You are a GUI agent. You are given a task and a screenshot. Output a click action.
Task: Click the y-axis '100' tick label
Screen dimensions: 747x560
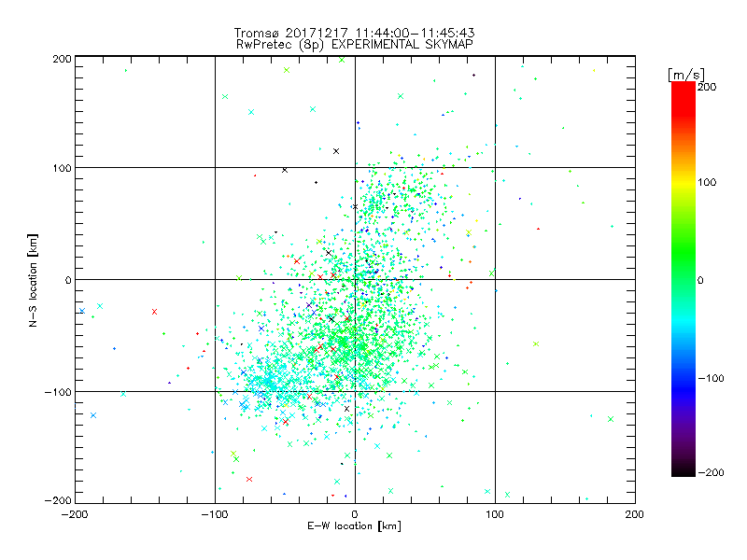[62, 168]
